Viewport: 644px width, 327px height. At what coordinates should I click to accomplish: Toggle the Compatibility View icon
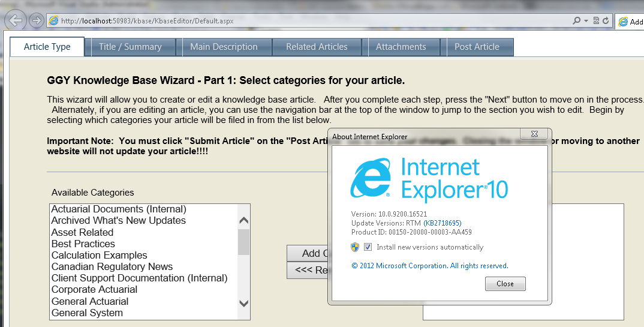[x=597, y=20]
